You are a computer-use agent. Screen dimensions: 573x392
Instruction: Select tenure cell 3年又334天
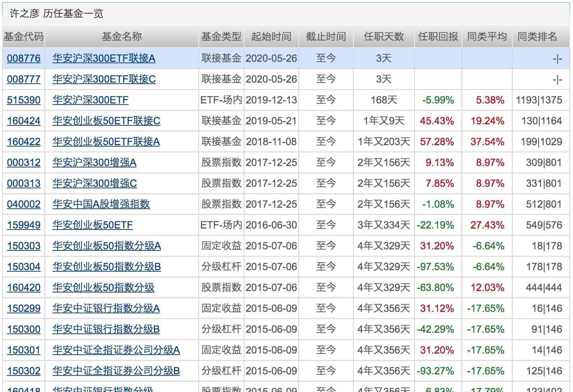pos(384,225)
